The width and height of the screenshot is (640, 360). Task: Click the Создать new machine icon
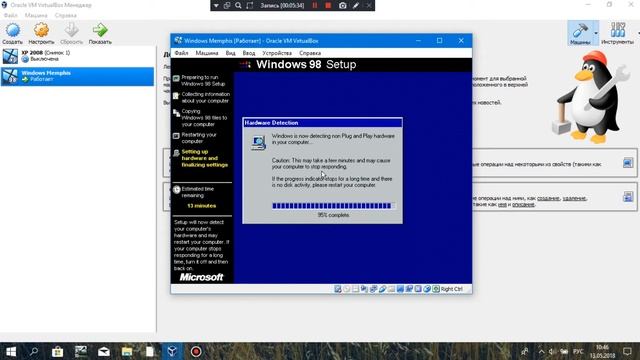13,30
